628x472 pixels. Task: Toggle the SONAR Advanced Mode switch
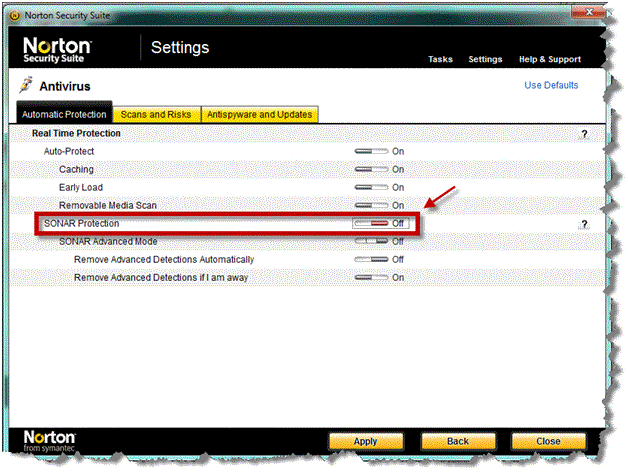[x=371, y=241]
